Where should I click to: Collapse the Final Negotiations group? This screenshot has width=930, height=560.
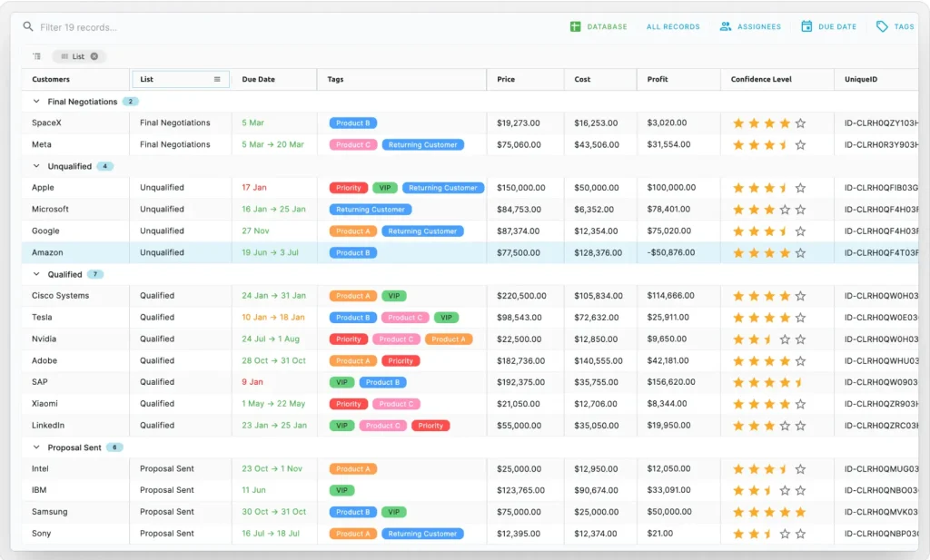pyautogui.click(x=36, y=102)
